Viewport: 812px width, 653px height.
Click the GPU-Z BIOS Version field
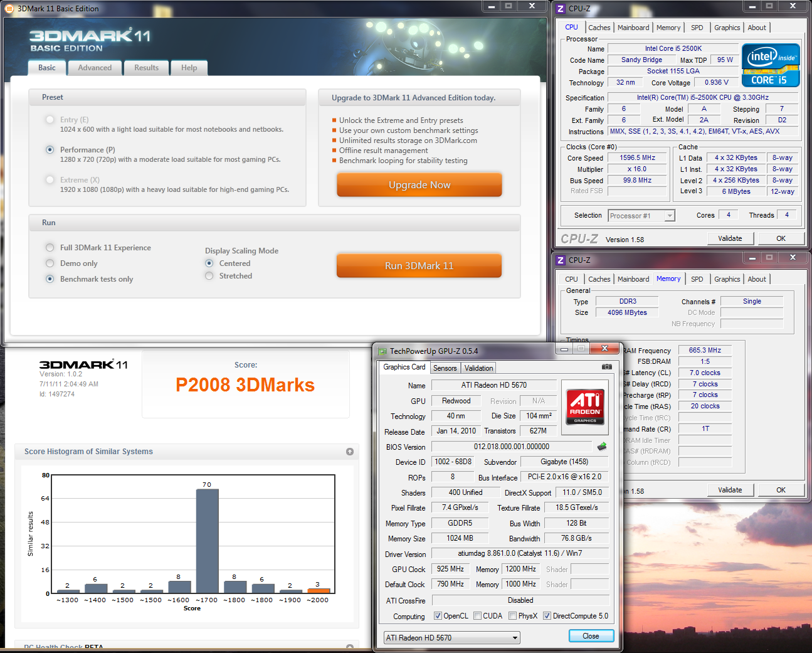pyautogui.click(x=512, y=447)
